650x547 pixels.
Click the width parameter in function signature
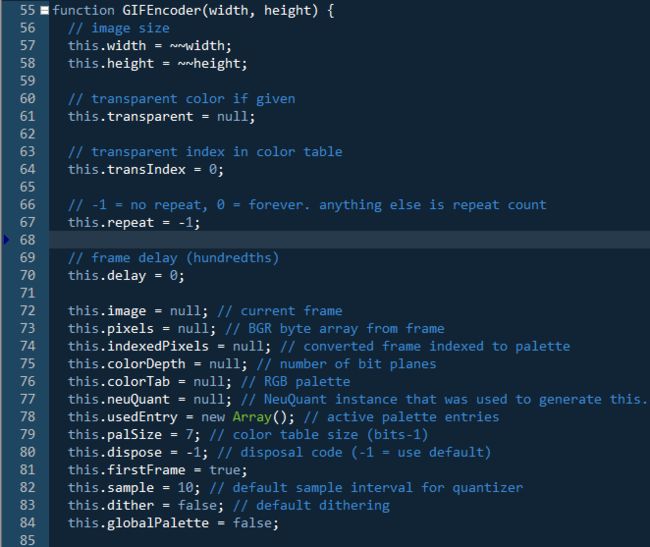[x=228, y=10]
